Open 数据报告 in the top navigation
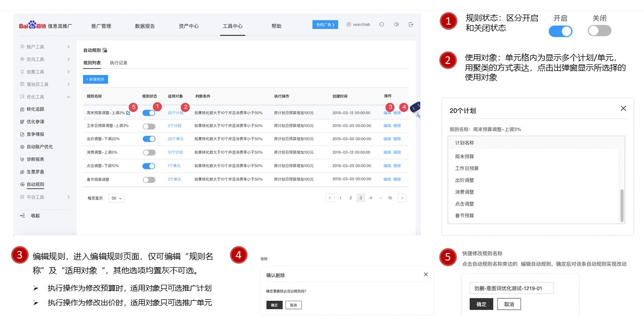The width and height of the screenshot is (644, 327). [145, 26]
